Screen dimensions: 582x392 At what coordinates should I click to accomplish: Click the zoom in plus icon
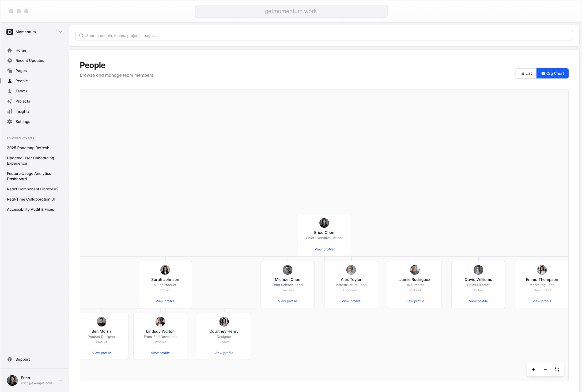point(533,370)
